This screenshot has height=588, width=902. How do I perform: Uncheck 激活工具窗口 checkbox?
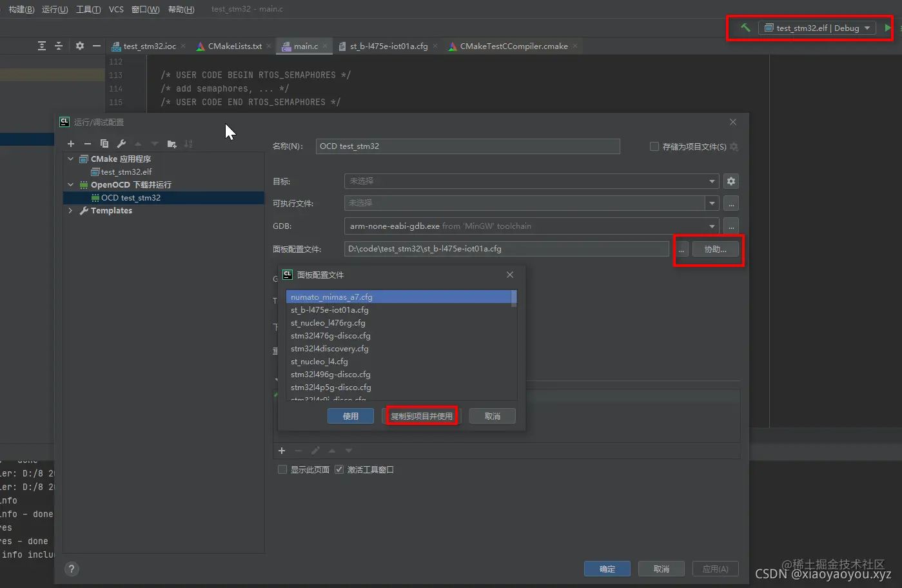339,469
